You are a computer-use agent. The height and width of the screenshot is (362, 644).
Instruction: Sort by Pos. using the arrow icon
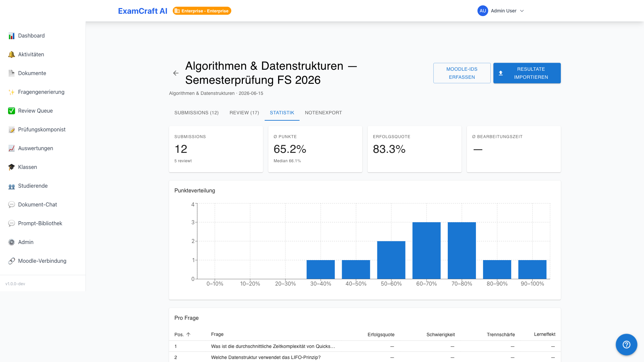click(x=188, y=335)
